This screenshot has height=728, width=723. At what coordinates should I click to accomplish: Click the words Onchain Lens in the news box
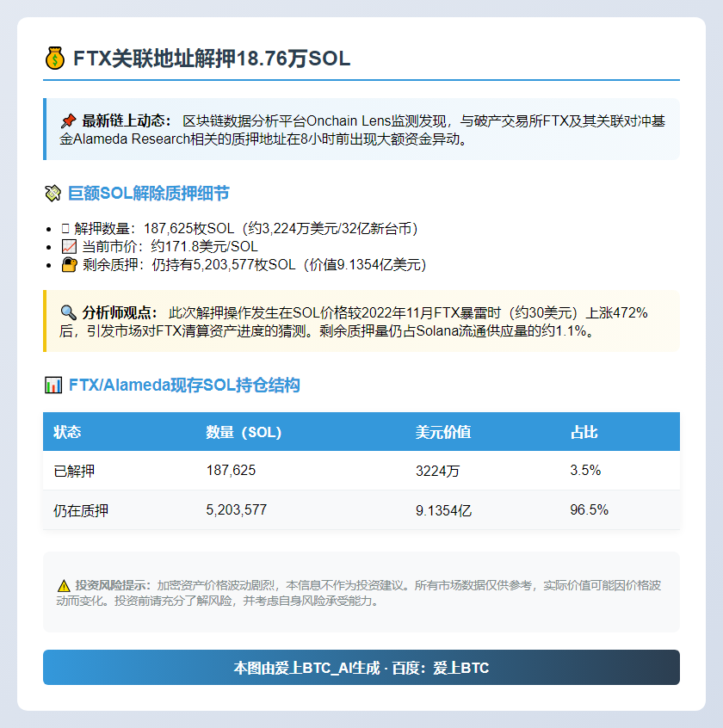[x=349, y=121]
